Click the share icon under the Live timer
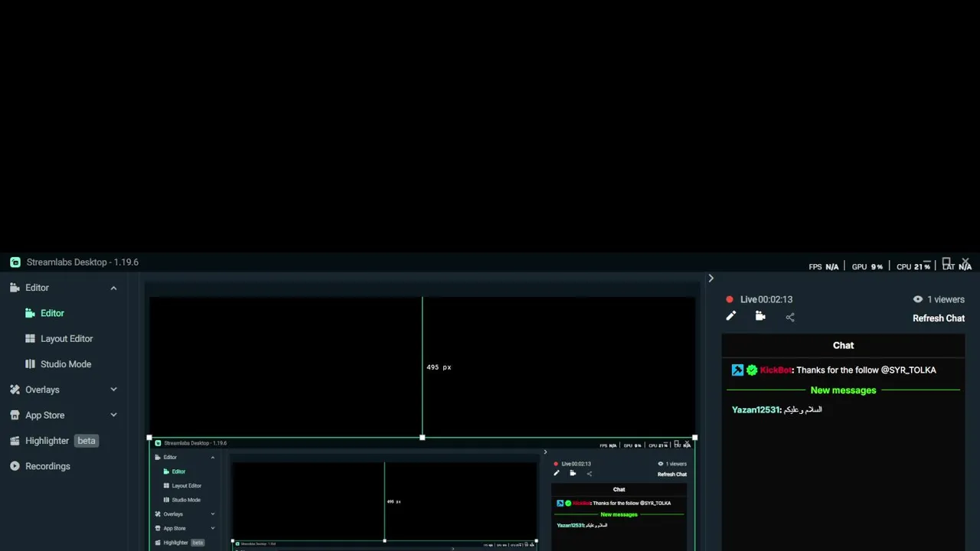Screen dimensions: 980x551 click(x=790, y=317)
